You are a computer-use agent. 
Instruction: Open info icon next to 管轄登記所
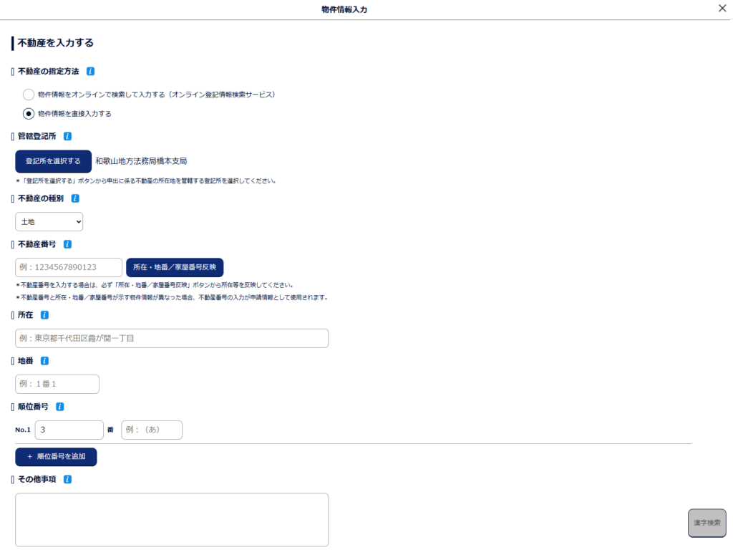pos(67,136)
